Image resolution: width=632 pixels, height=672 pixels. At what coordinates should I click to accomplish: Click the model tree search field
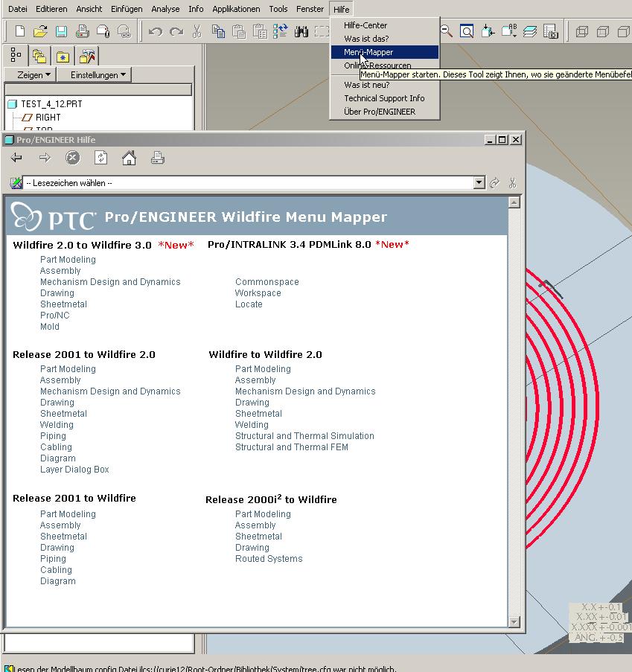point(98,89)
